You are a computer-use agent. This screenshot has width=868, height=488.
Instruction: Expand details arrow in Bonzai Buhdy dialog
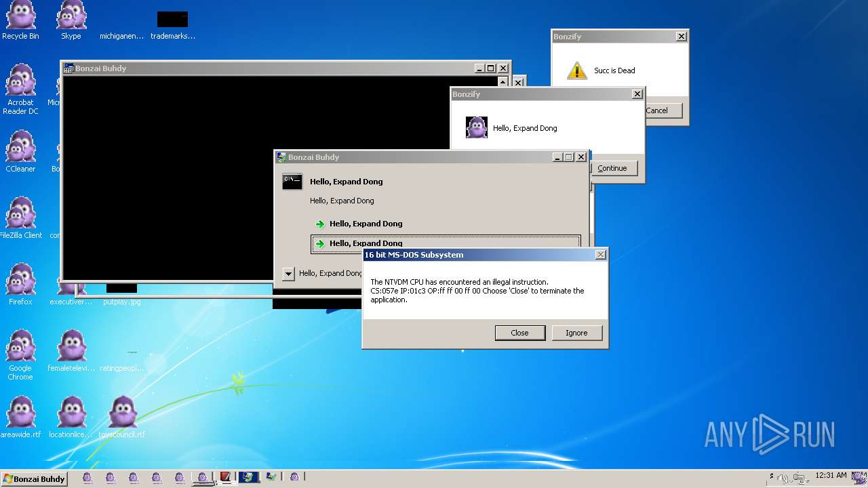coord(288,273)
